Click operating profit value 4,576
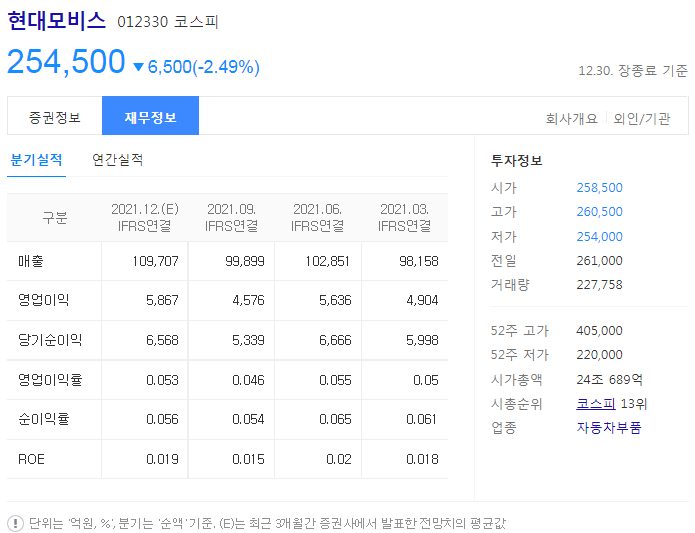Image resolution: width=695 pixels, height=533 pixels. tap(248, 300)
